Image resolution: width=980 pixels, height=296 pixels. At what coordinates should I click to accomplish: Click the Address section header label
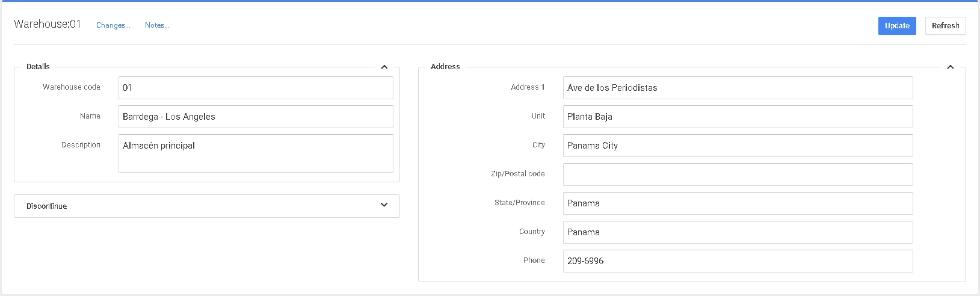(x=445, y=67)
